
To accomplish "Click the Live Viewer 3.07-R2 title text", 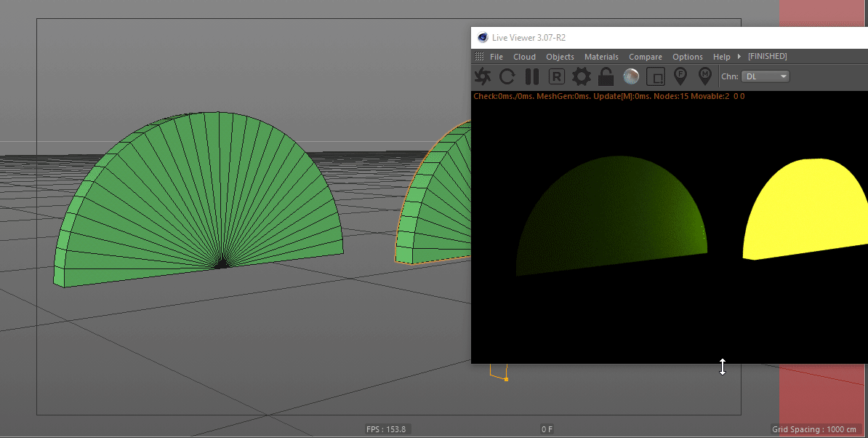I will click(x=529, y=38).
